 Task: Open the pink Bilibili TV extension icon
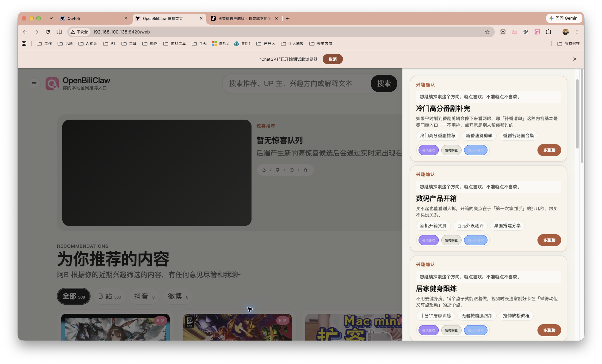click(x=514, y=32)
